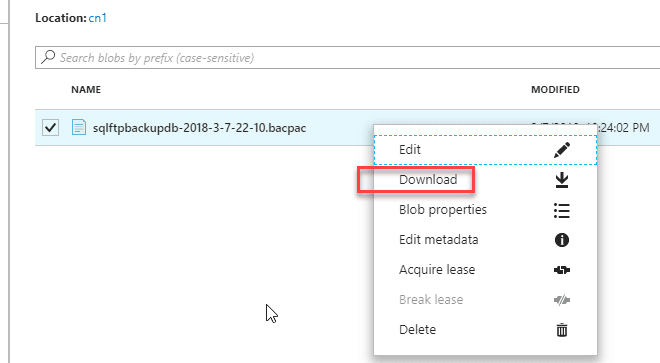Choose Delete from the context menu
This screenshot has height=363, width=660.
[485, 329]
